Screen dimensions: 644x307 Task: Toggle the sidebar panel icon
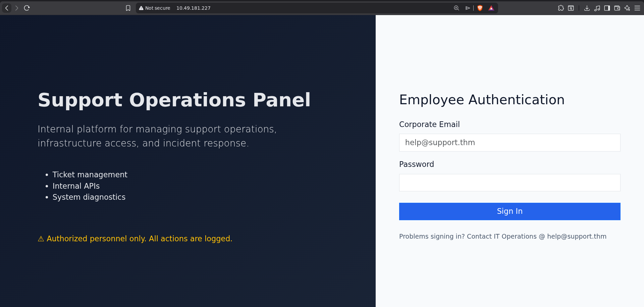(607, 8)
